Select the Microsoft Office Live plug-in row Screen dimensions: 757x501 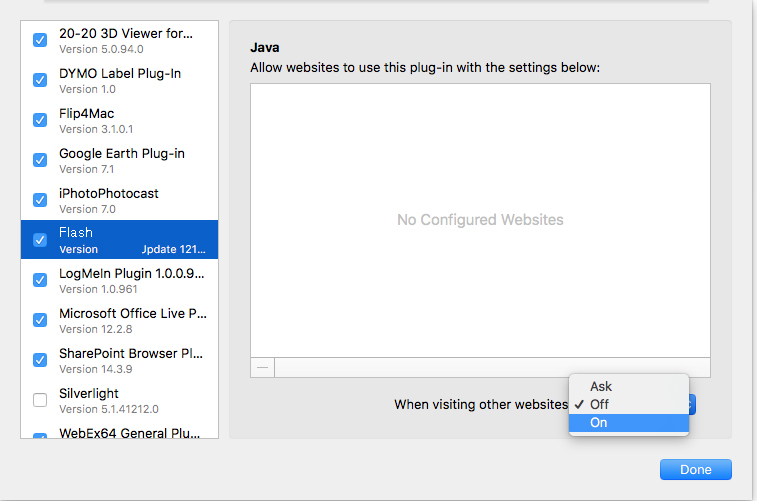119,320
